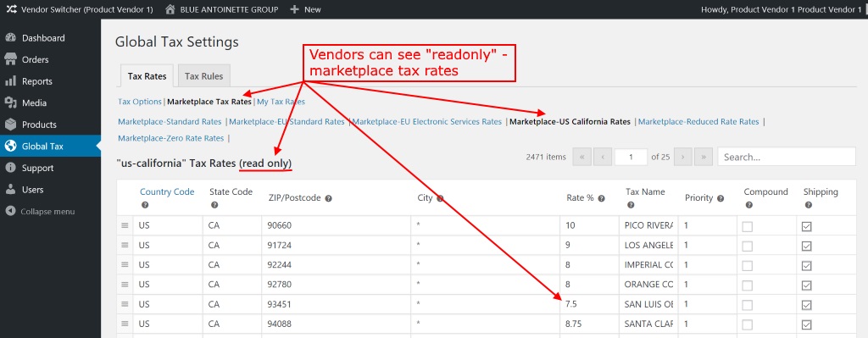Screen dimensions: 868x338
Task: Click the help icon beside Rate %
Action: [601, 198]
